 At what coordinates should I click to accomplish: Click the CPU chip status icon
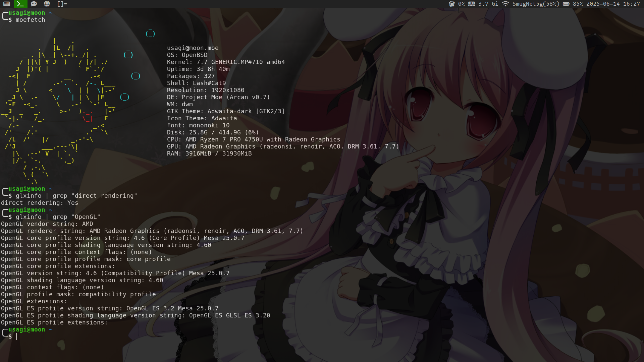coord(452,4)
